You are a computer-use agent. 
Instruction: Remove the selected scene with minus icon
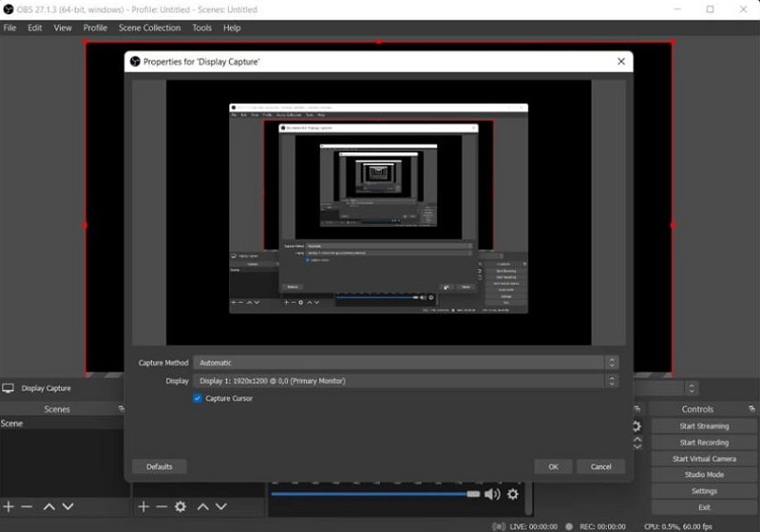27,507
